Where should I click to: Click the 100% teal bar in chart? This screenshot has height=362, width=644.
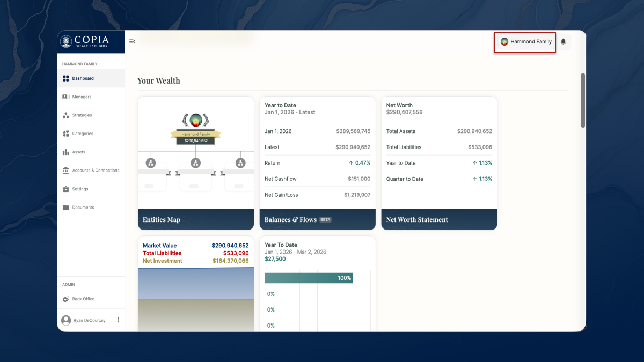tap(309, 278)
